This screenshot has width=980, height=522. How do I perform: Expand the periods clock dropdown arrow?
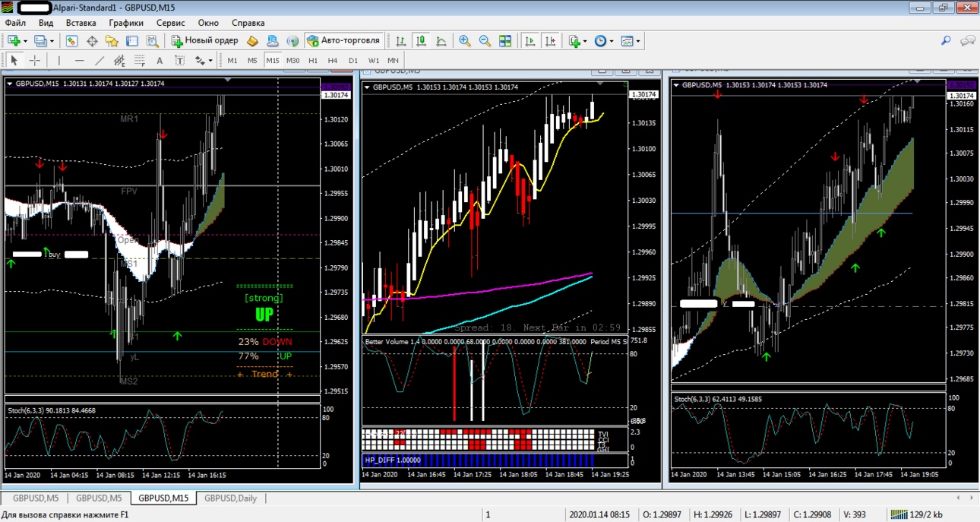[x=611, y=41]
